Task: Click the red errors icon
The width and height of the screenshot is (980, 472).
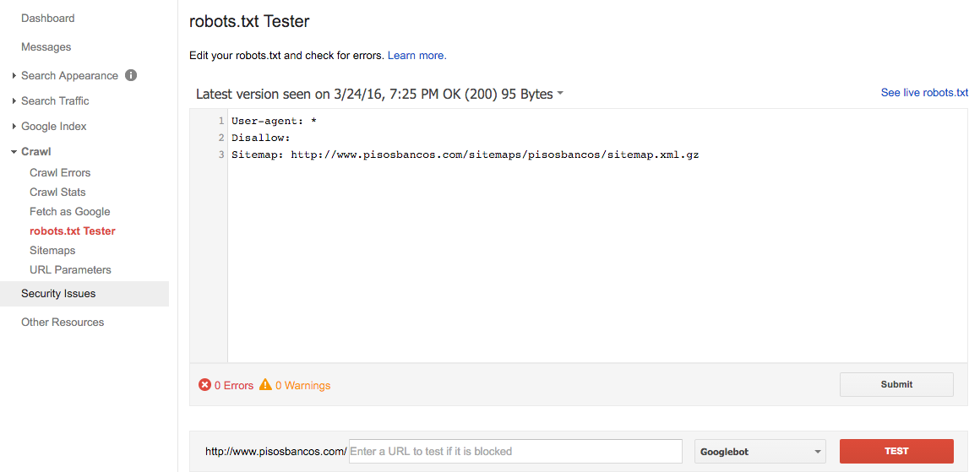Action: coord(204,385)
